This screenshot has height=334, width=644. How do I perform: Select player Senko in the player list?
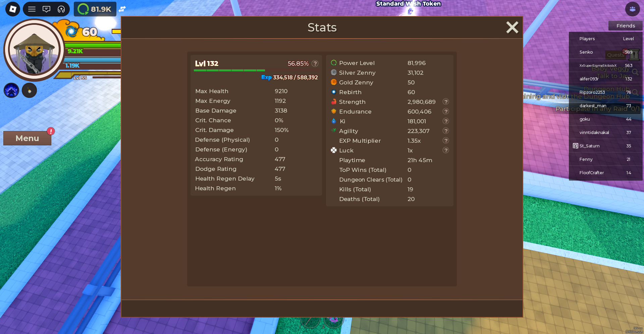(606, 52)
